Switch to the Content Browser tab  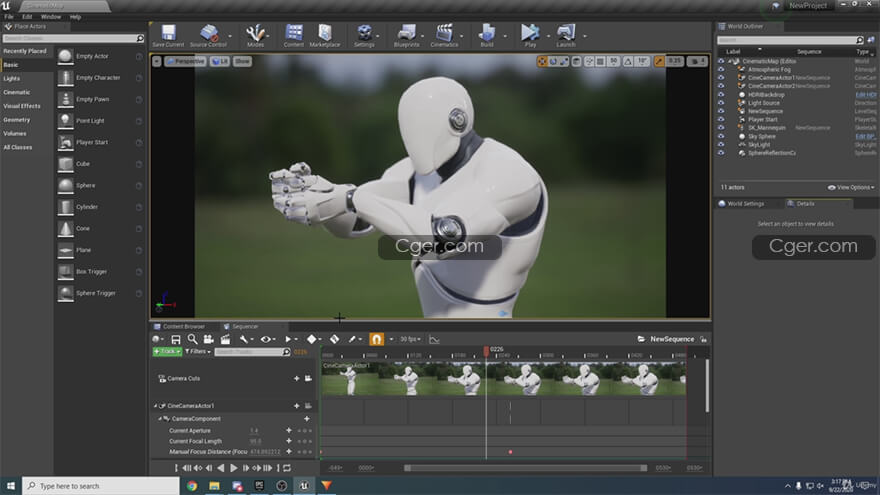tap(180, 326)
